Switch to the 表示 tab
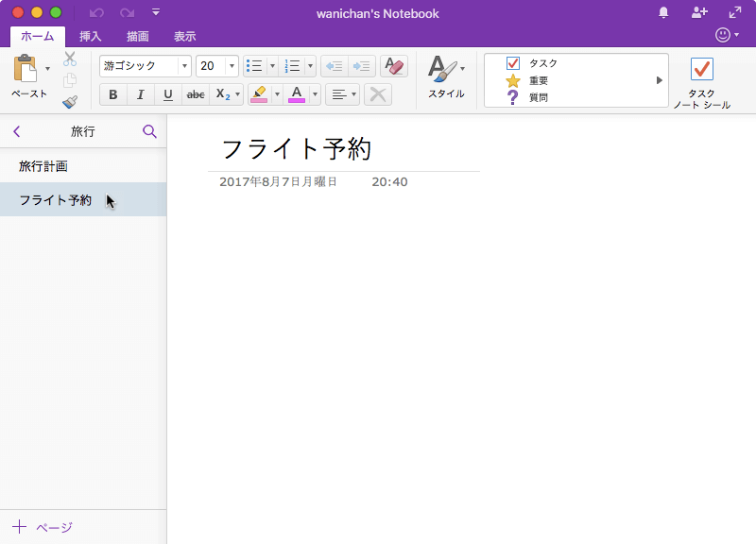Image resolution: width=756 pixels, height=544 pixels. (184, 36)
